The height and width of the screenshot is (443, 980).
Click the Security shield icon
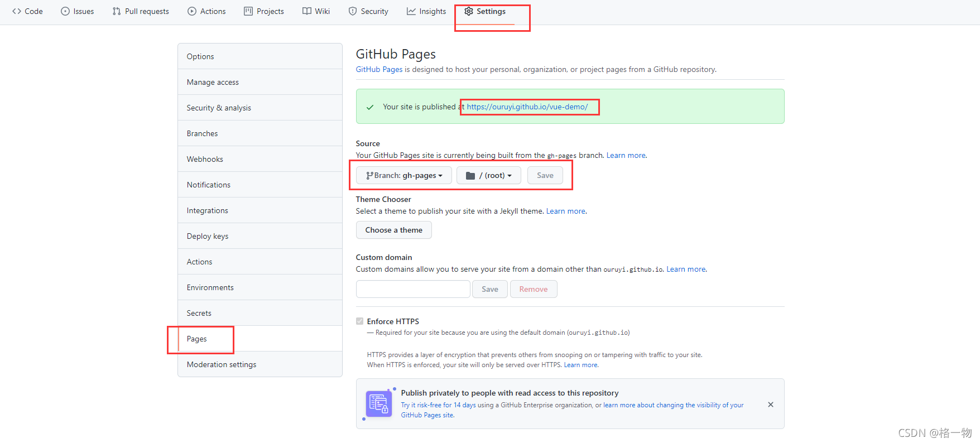click(353, 11)
